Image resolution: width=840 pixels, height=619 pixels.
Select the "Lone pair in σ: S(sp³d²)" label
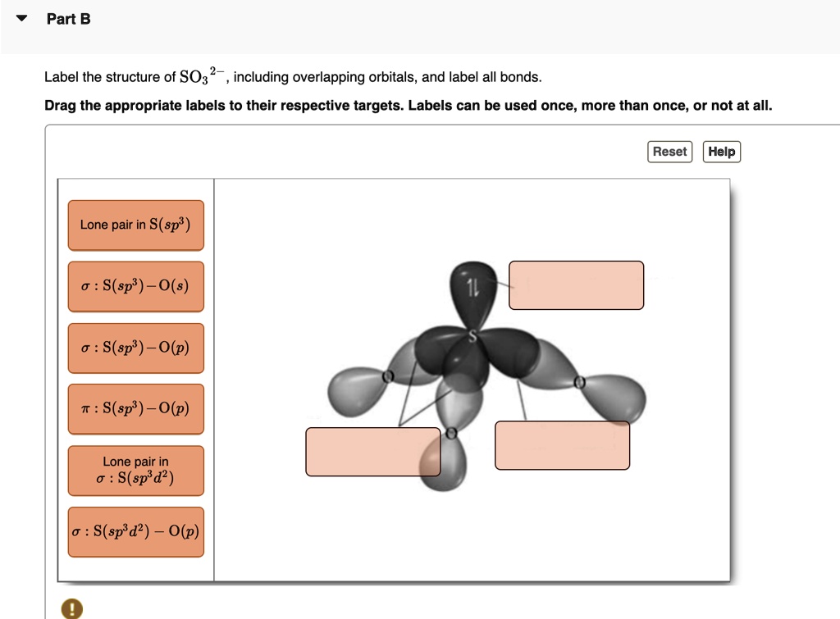tap(135, 470)
